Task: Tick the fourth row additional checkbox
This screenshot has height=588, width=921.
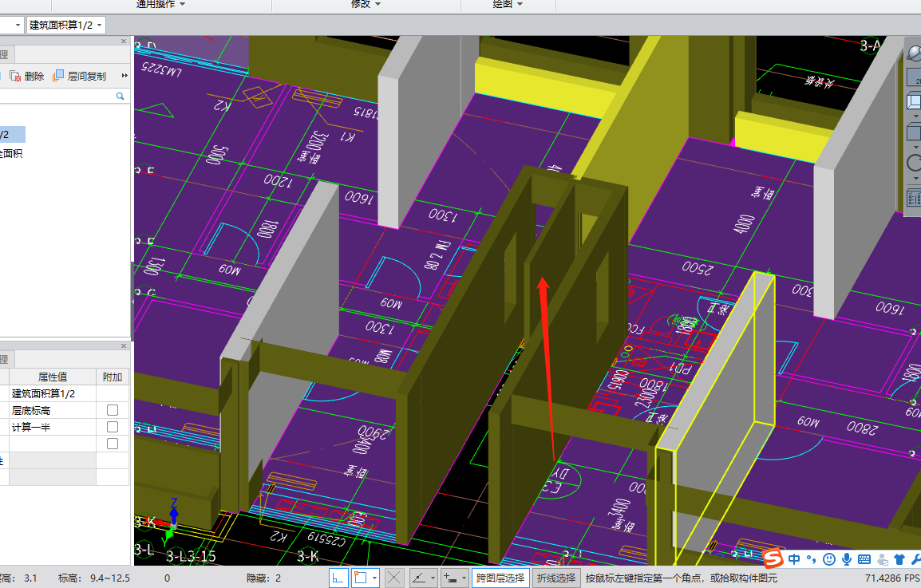Action: pos(113,444)
